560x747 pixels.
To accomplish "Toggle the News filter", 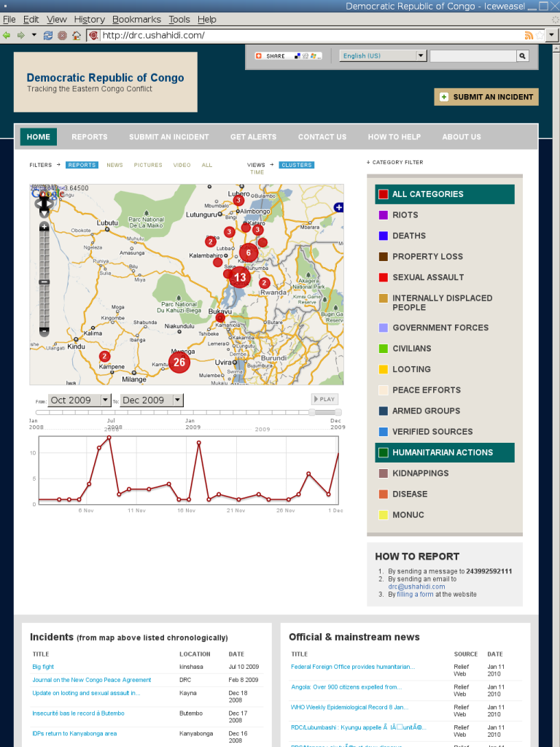I will tap(114, 166).
